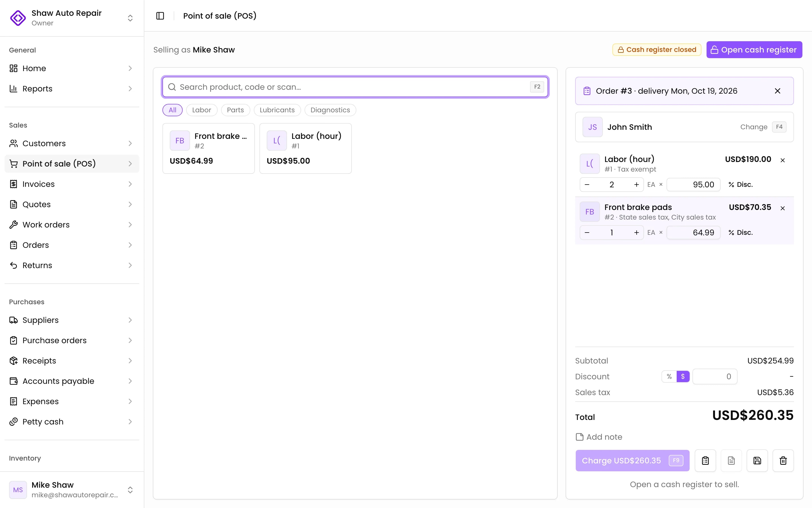Click Open cash register button

pos(754,50)
